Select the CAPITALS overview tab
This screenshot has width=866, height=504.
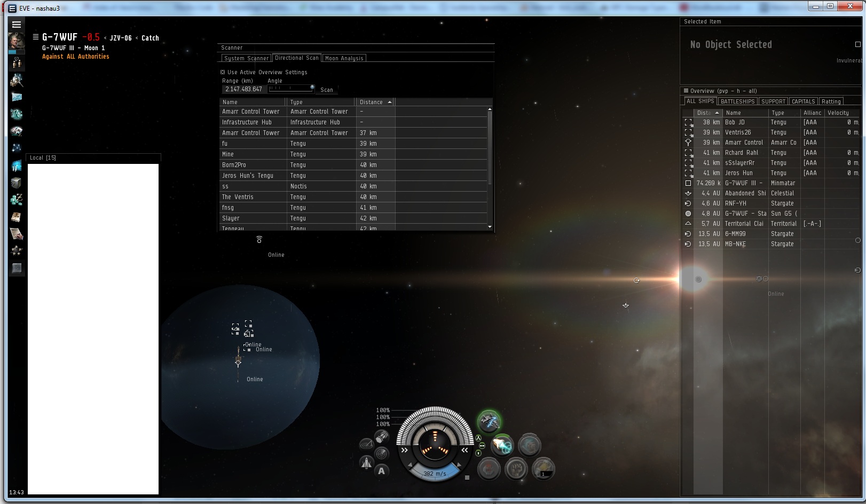pyautogui.click(x=803, y=101)
